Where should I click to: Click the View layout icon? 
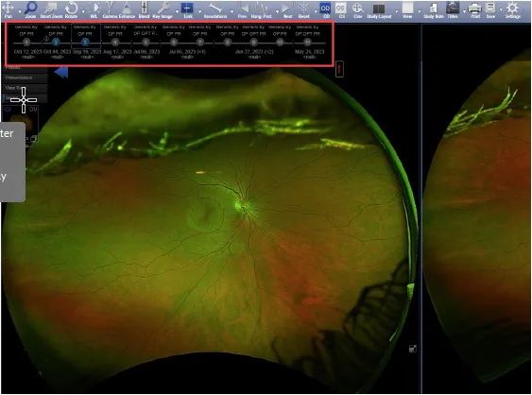[407, 9]
